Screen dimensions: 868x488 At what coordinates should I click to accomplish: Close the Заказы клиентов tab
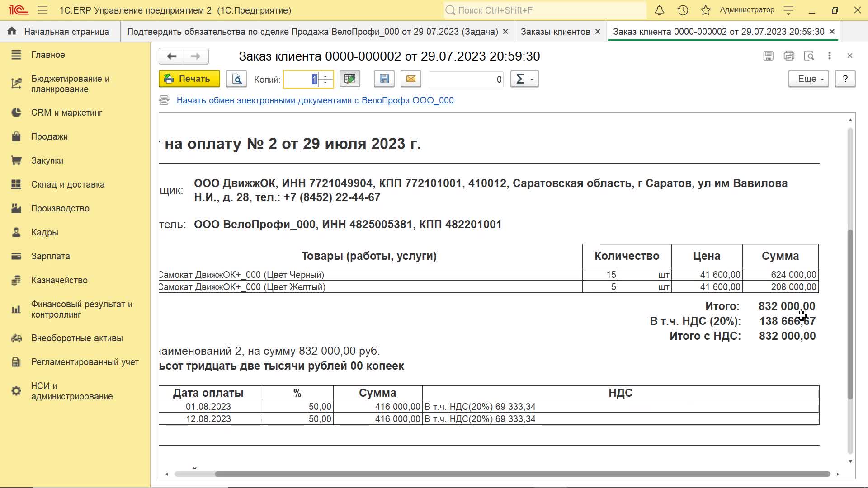coord(598,32)
